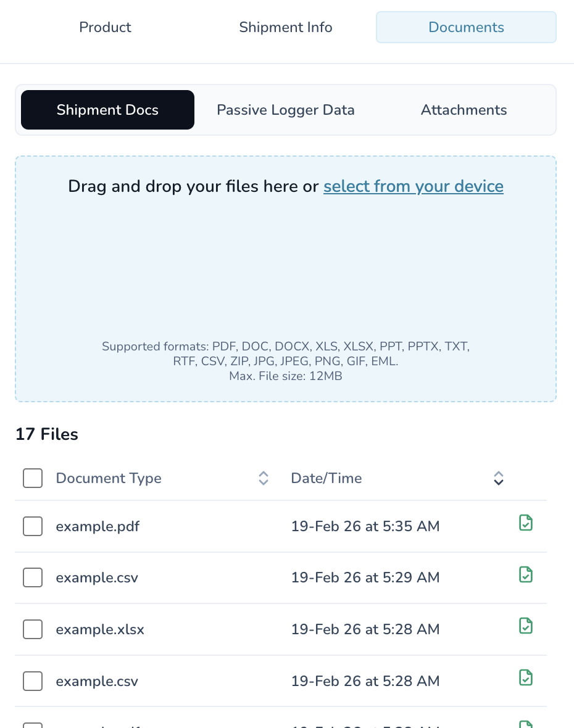
Task: Click file status icon for example.csv 5:28 AM
Action: (526, 677)
